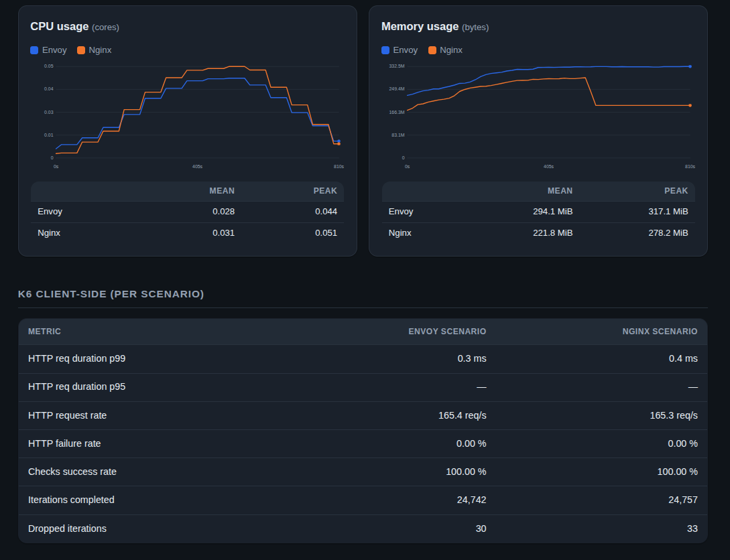This screenshot has width=730, height=560.
Task: Click 0.05 y-axis label on CPU chart
Action: (49, 66)
